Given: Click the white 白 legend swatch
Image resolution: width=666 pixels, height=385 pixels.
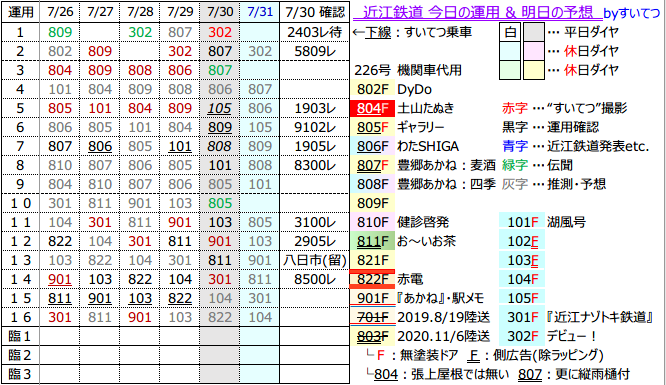Looking at the screenshot, I should click(x=510, y=32).
